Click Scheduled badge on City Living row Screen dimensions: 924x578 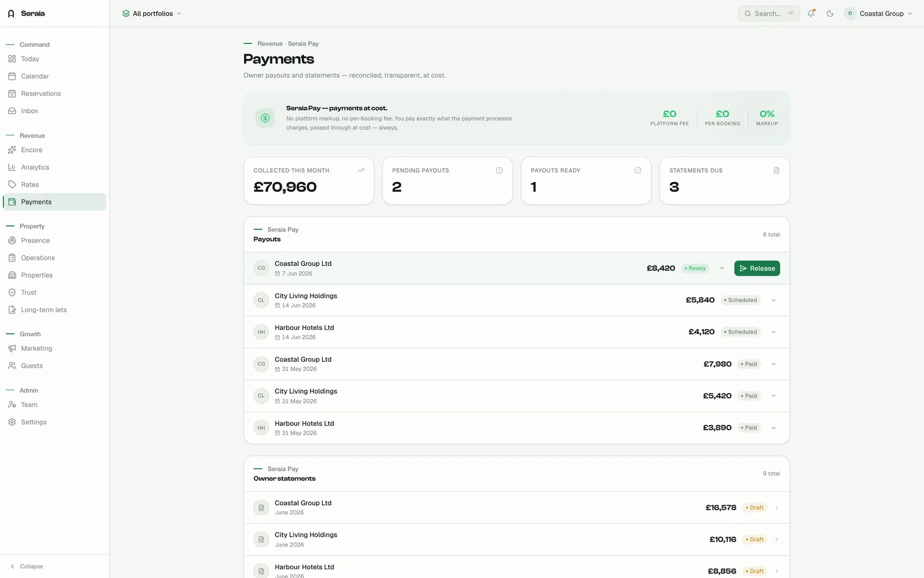tap(740, 300)
